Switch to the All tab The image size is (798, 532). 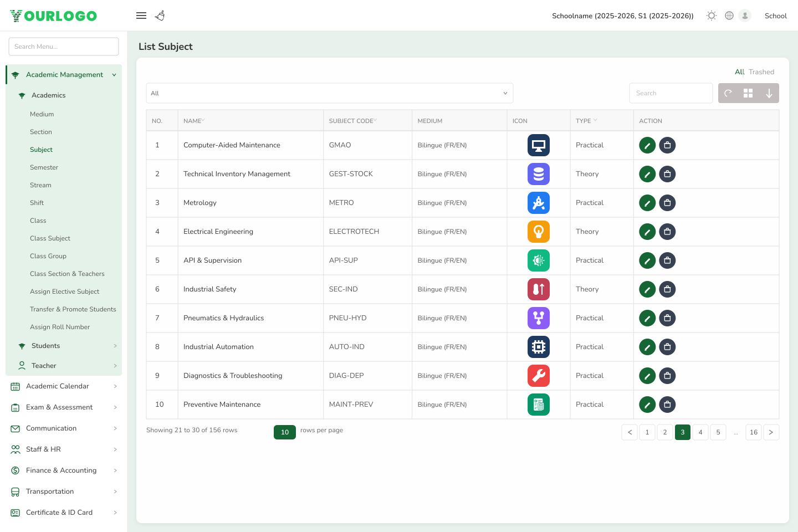(x=739, y=72)
